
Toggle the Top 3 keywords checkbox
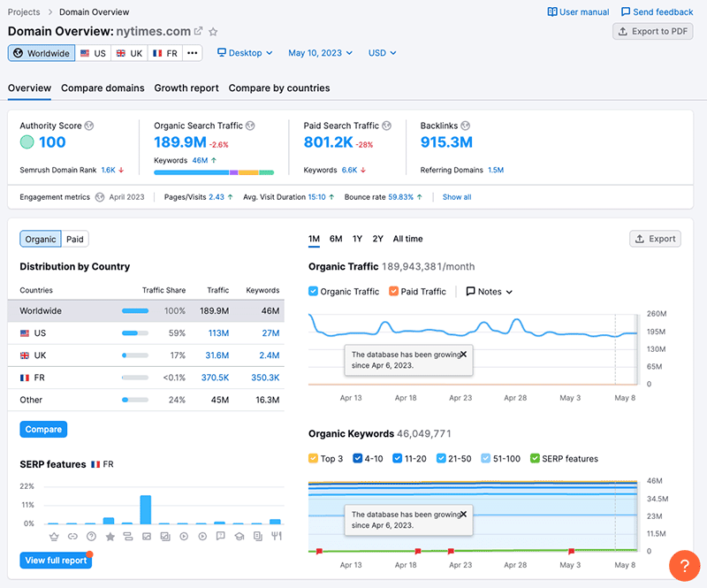click(x=313, y=459)
